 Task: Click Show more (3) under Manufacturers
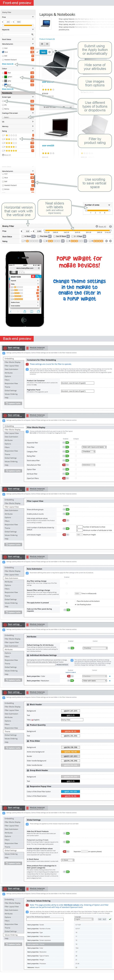click(8, 64)
